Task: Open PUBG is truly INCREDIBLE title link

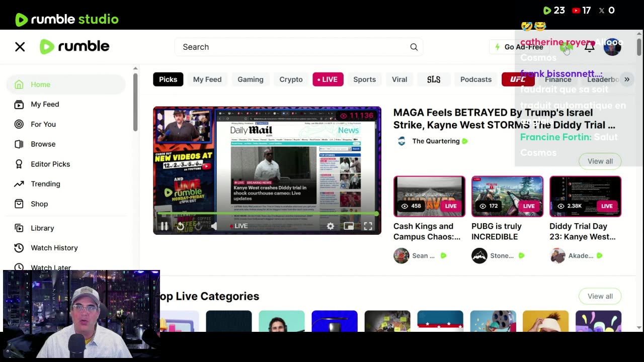Action: click(497, 231)
